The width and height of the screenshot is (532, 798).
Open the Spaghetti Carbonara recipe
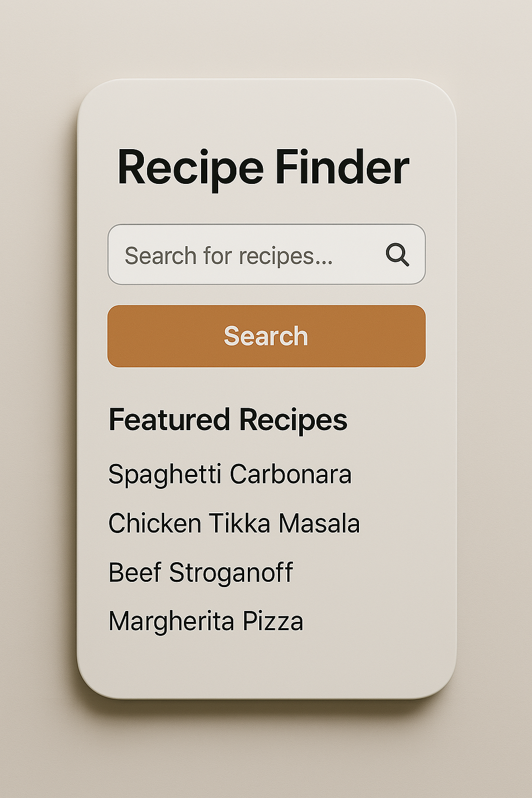click(x=230, y=475)
